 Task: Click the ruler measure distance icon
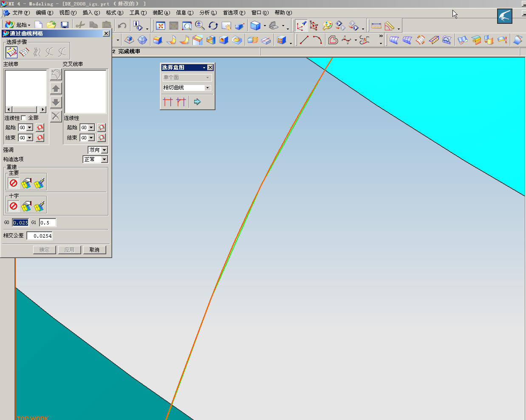(x=376, y=26)
